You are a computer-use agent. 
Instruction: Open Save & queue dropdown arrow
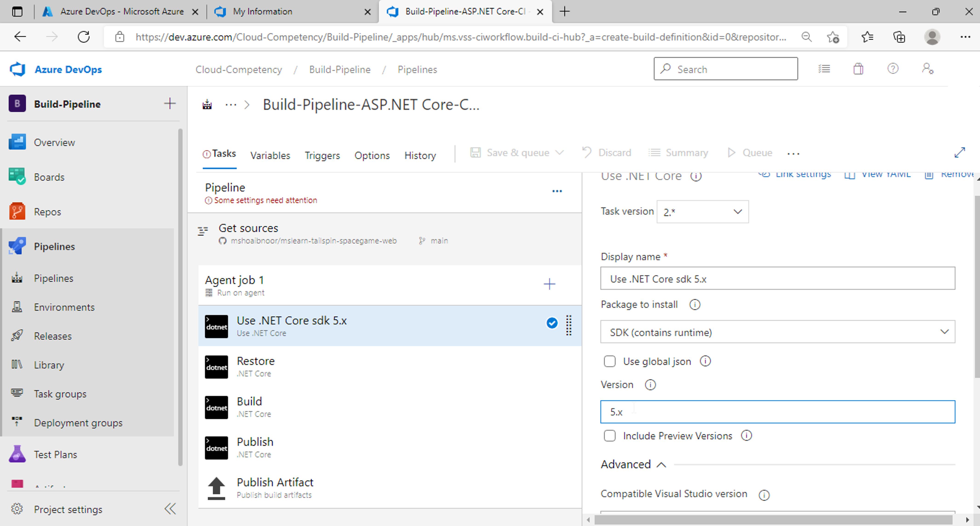point(559,152)
